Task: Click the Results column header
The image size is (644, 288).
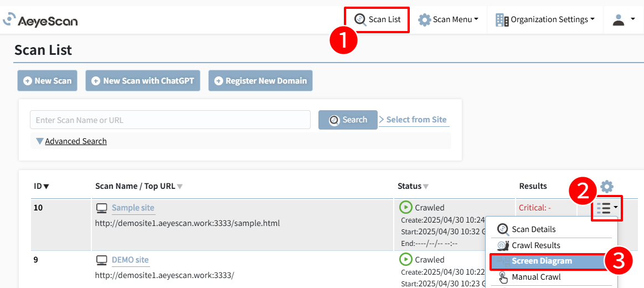Action: pos(533,186)
